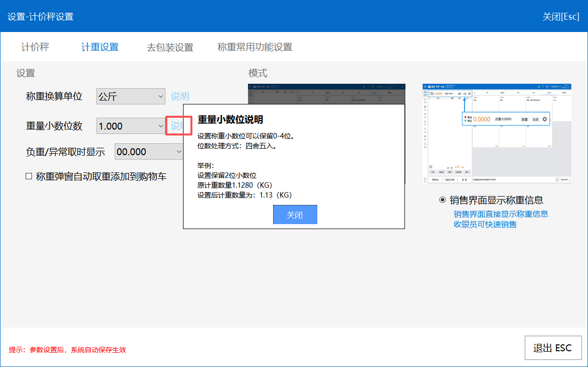Click 关闭[Esc] in the title bar
This screenshot has height=367, width=588.
[560, 16]
